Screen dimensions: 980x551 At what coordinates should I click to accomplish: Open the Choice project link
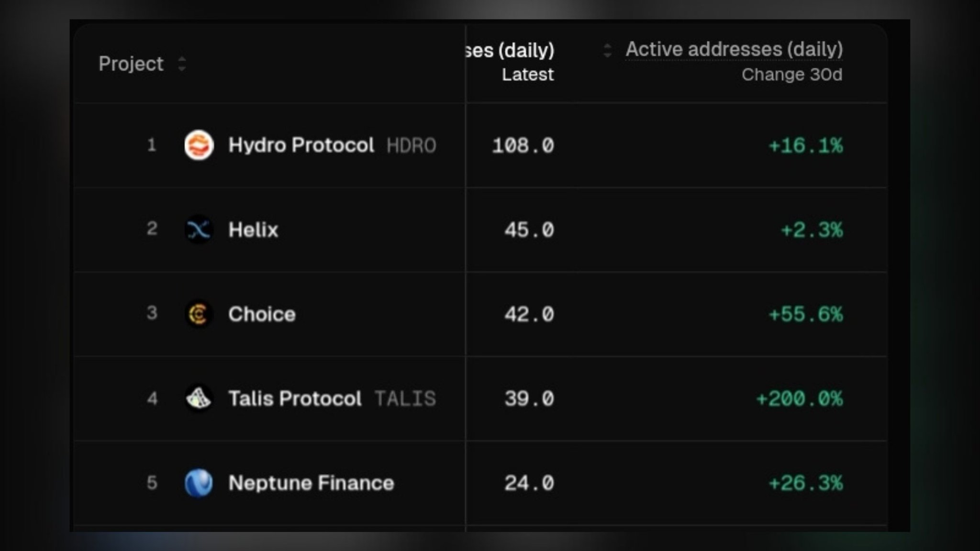click(x=262, y=314)
